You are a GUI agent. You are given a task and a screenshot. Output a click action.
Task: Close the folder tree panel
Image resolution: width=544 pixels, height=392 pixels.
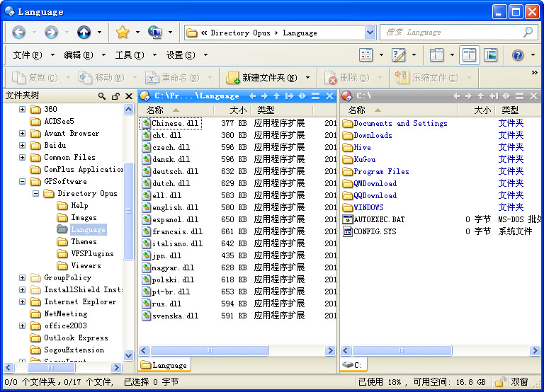point(129,96)
